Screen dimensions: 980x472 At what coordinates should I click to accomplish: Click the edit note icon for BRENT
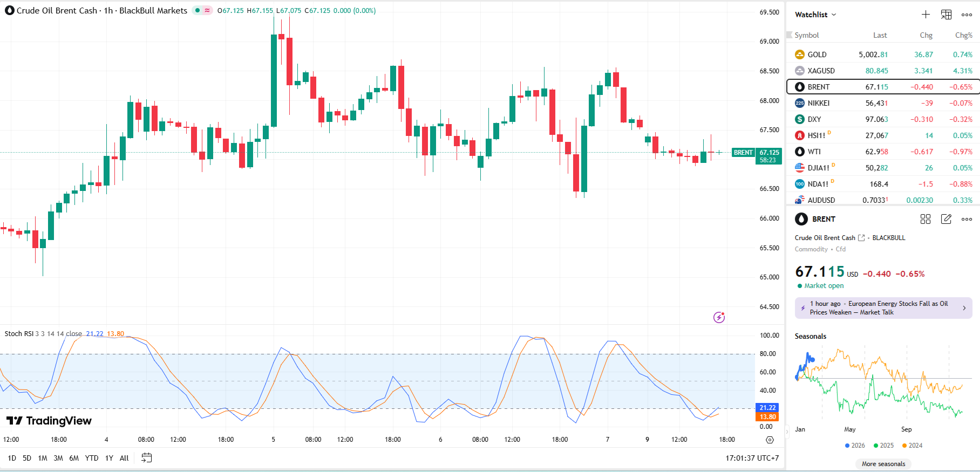coord(946,219)
